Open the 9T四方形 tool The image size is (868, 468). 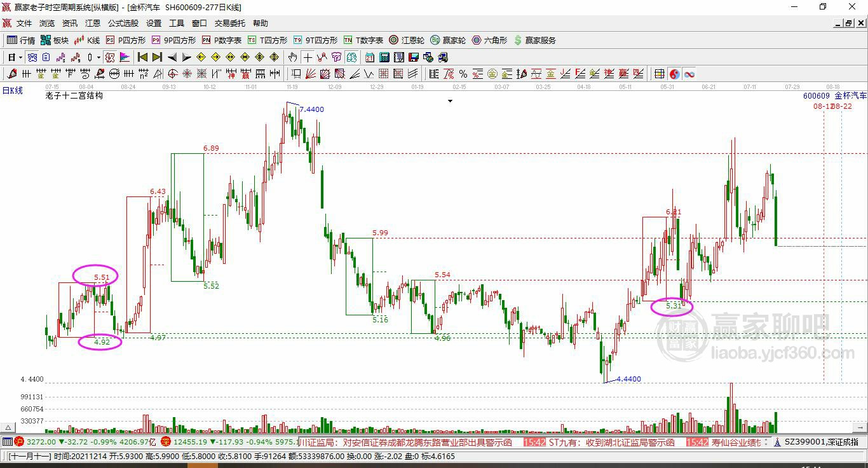click(316, 40)
